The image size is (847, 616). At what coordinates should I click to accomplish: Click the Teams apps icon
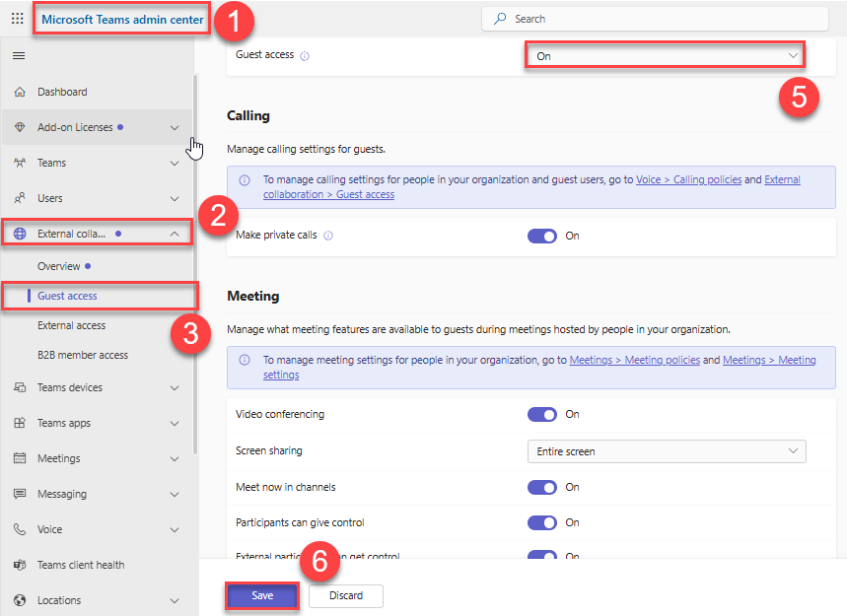click(x=20, y=423)
